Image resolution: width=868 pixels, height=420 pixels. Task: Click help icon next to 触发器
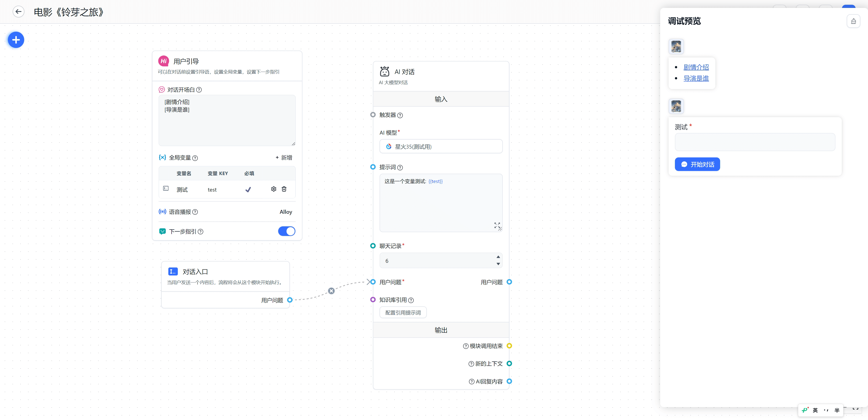400,115
